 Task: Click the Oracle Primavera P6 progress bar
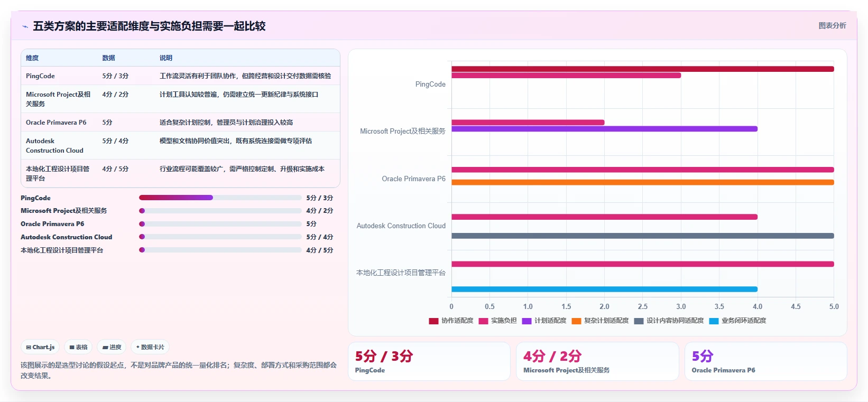point(220,224)
